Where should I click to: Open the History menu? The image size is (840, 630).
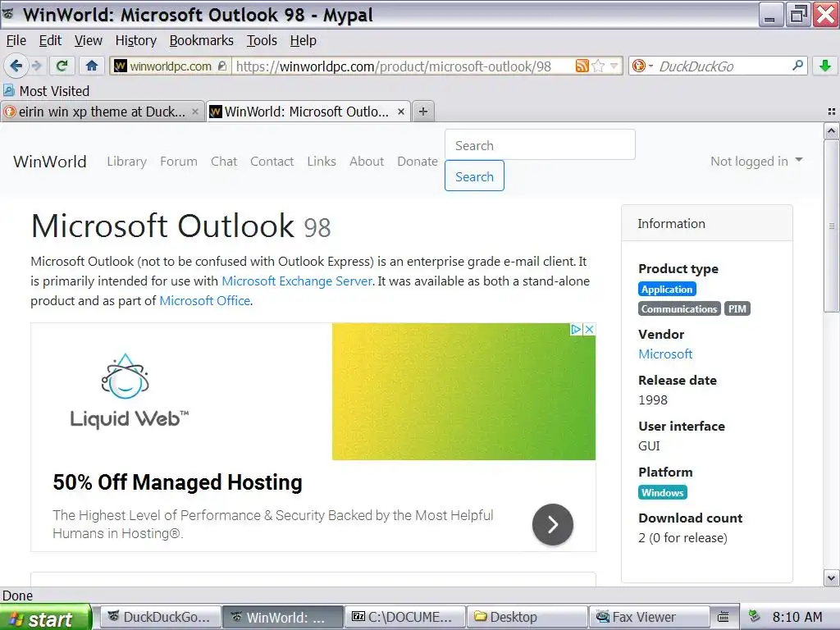point(136,41)
